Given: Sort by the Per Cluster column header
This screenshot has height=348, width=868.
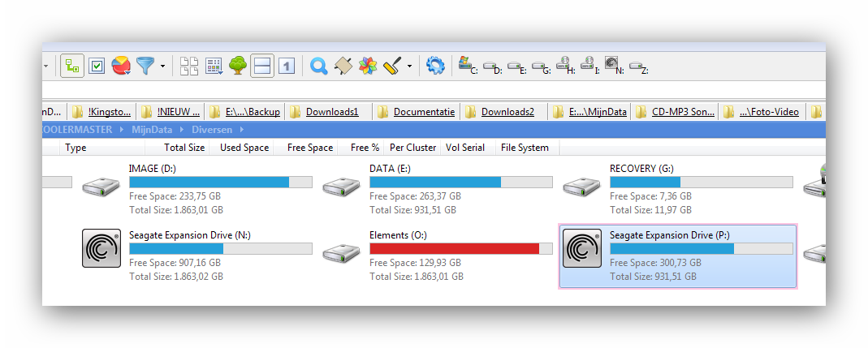Looking at the screenshot, I should pos(412,148).
